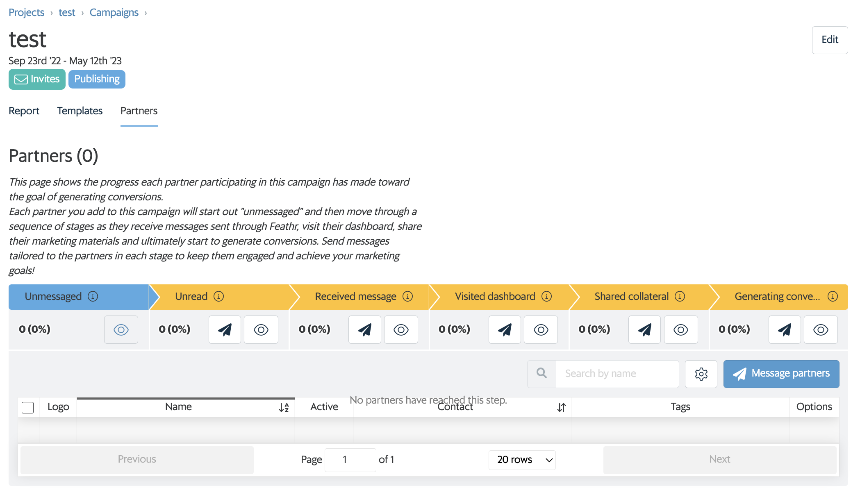This screenshot has height=504, width=860.
Task: Open info icon next to Unread
Action: point(219,296)
